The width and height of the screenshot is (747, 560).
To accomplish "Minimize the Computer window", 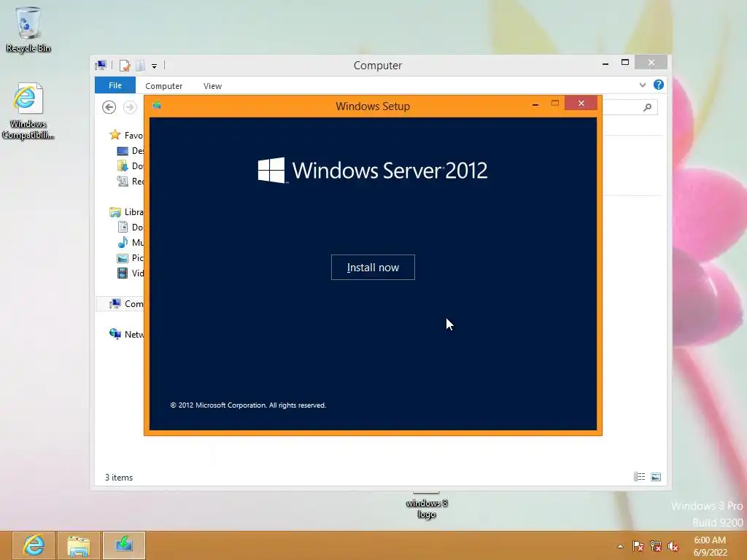I will [x=605, y=63].
